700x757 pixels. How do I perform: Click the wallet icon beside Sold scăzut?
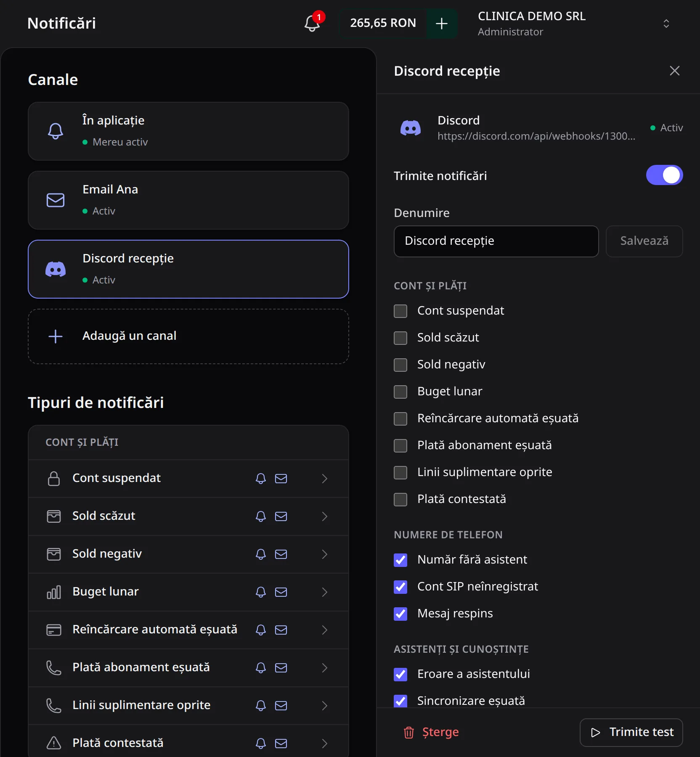tap(54, 516)
